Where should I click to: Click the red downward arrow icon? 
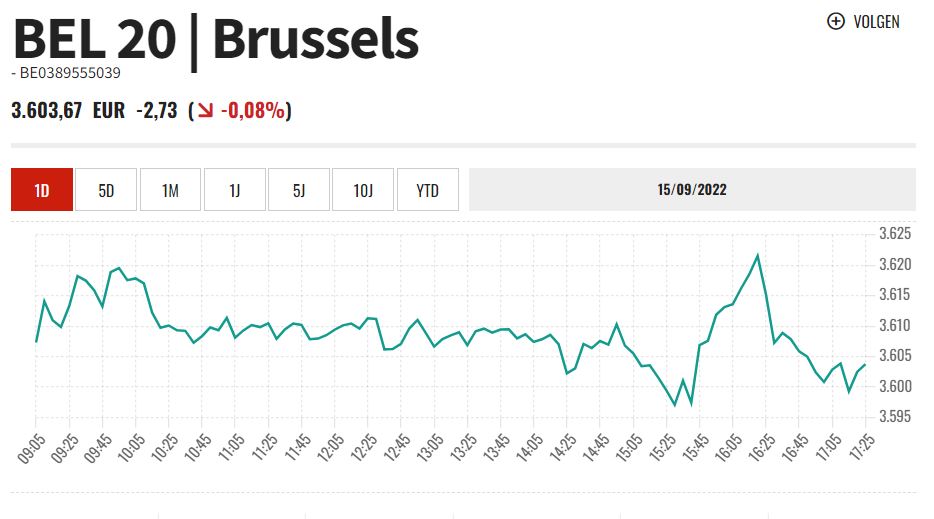tap(205, 110)
